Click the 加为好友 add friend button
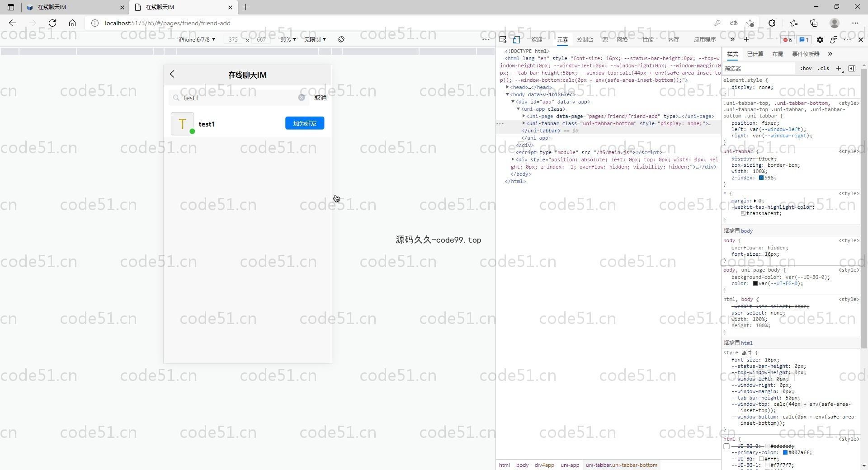This screenshot has width=868, height=470. point(305,123)
